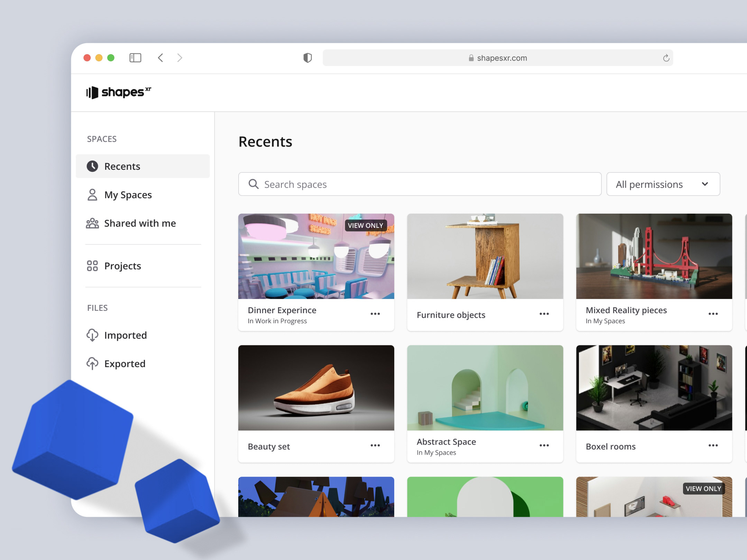Open the Furniture objects space thumbnail
This screenshot has width=747, height=560.
click(485, 256)
